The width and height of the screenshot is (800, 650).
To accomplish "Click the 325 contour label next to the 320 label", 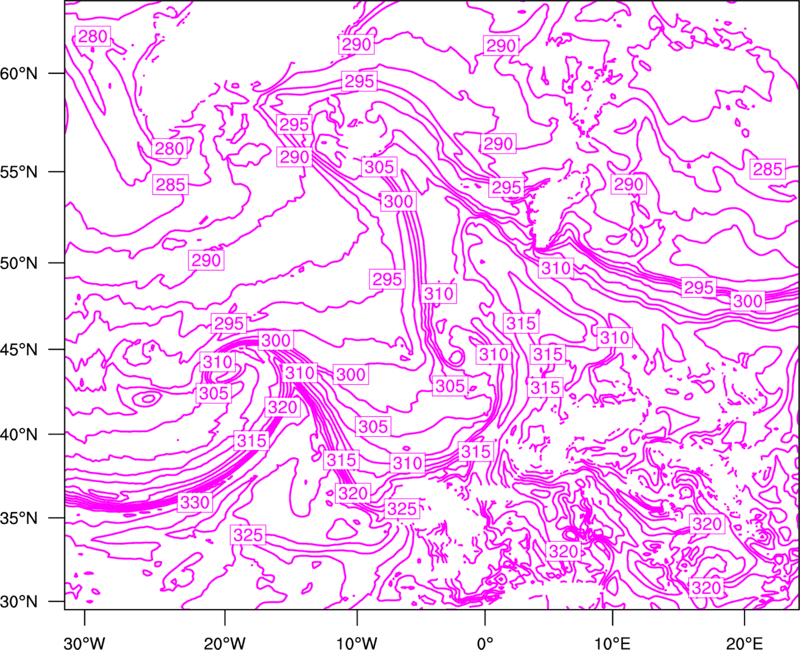I will 402,509.
